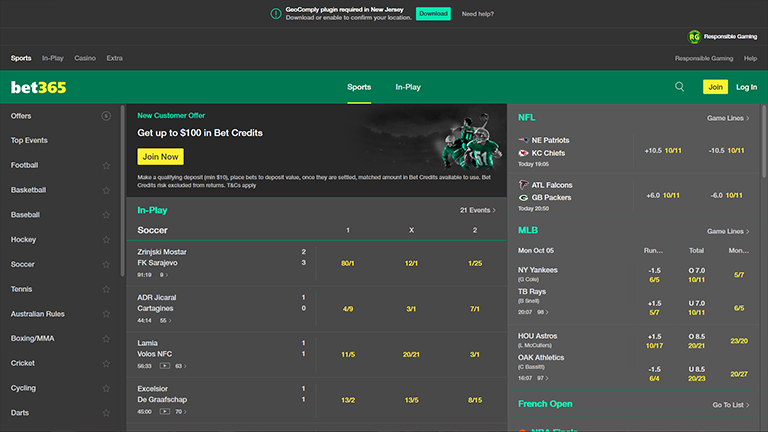Viewport: 768px width, 432px height.
Task: Click the ATL Falcons team logo
Action: [x=523, y=185]
